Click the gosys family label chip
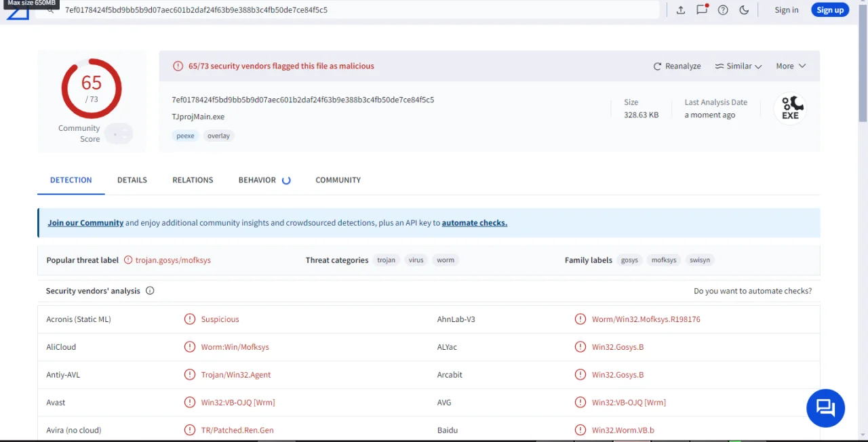Screen dimensions: 868x442 pos(629,260)
